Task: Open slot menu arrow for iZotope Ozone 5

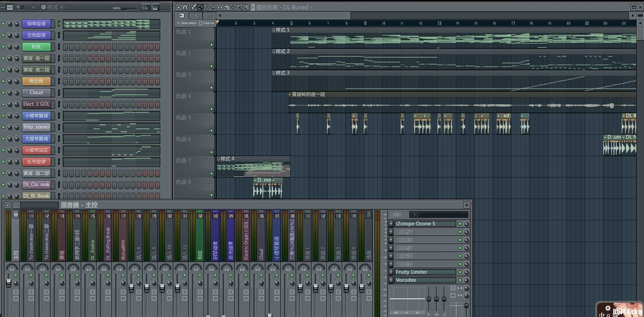Action: click(x=391, y=224)
